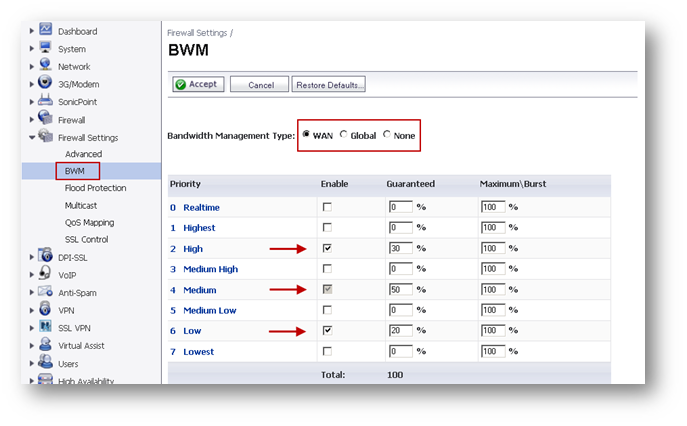The image size is (687, 426).
Task: Click the green checkmark on Accept
Action: coord(181,84)
